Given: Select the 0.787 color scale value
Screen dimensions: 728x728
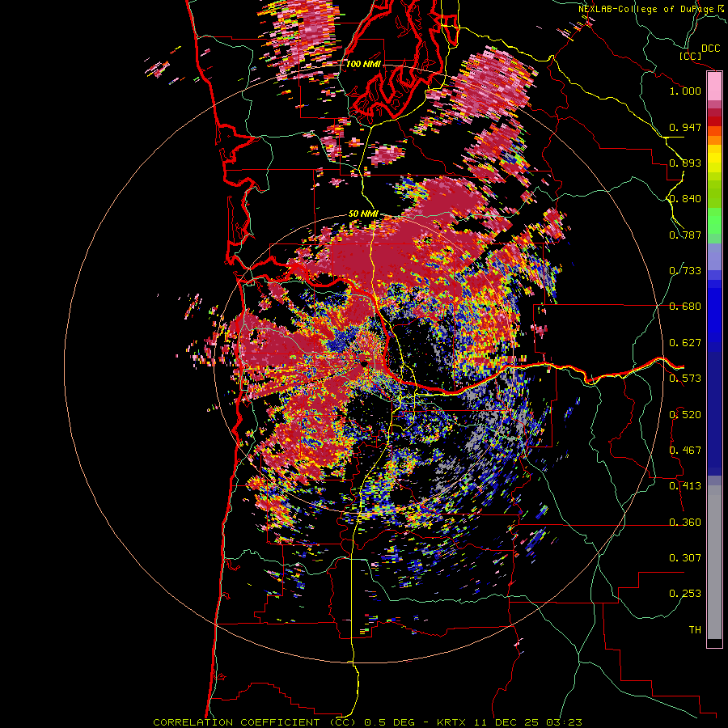Looking at the screenshot, I should [685, 235].
